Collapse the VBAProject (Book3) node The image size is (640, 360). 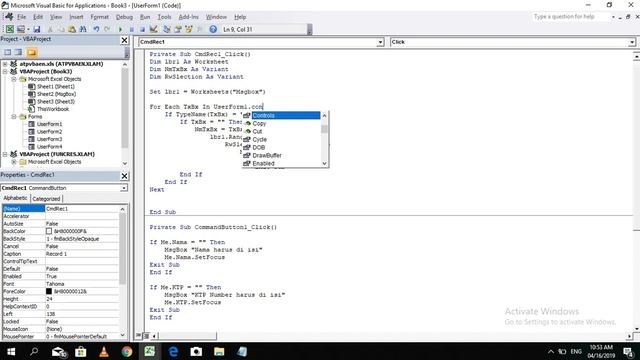tap(5, 71)
